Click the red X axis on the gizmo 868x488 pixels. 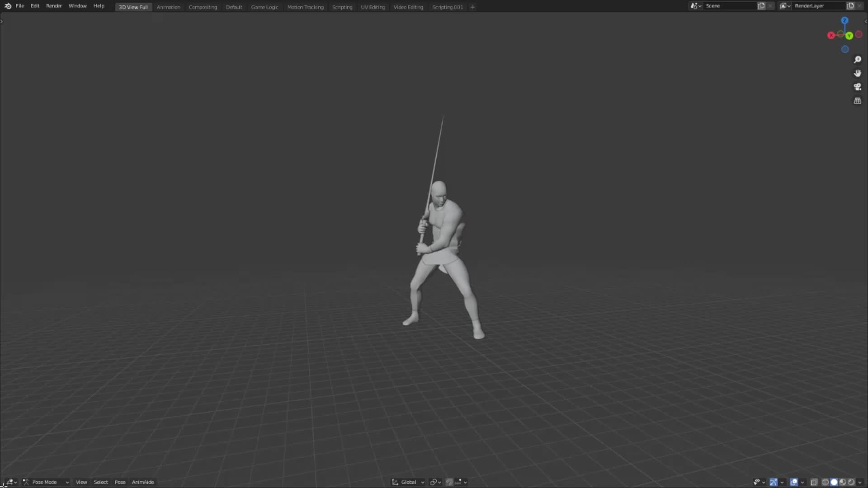[x=831, y=35]
